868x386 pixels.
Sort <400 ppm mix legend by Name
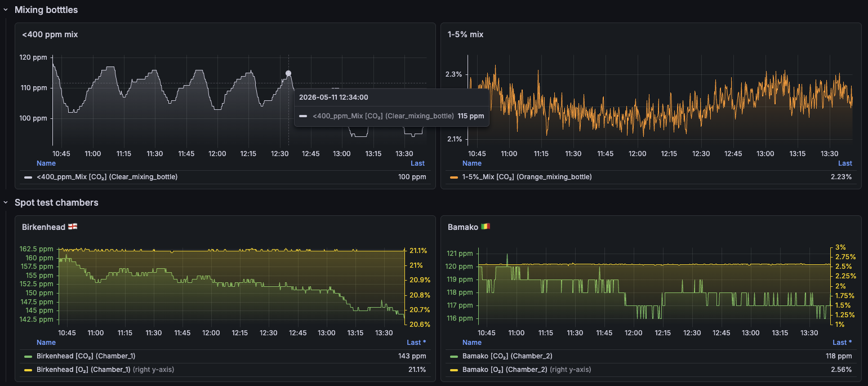46,163
